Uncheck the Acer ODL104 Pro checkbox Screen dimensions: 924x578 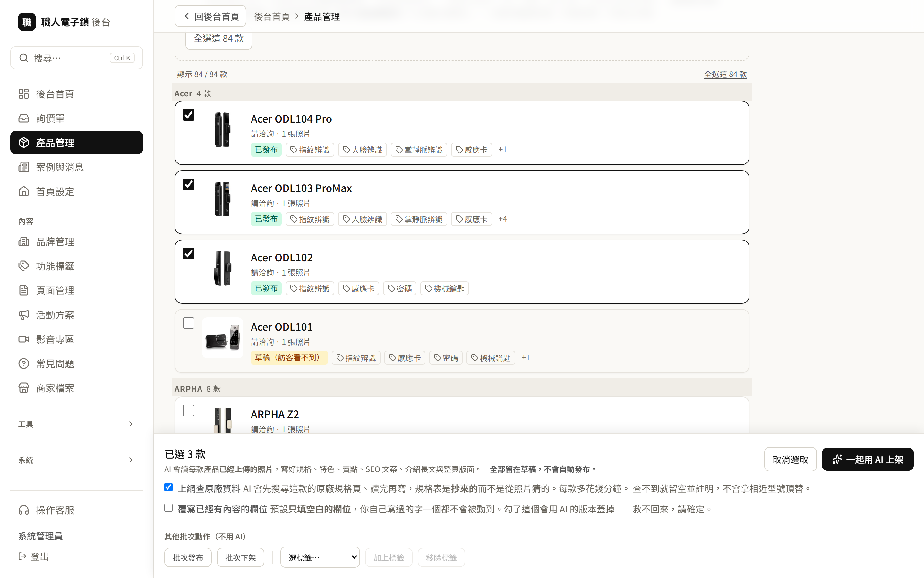(189, 115)
